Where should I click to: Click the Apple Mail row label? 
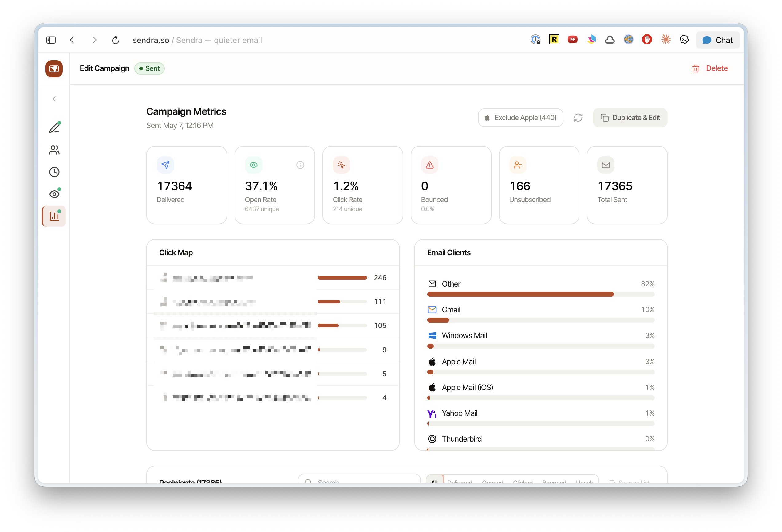point(459,362)
